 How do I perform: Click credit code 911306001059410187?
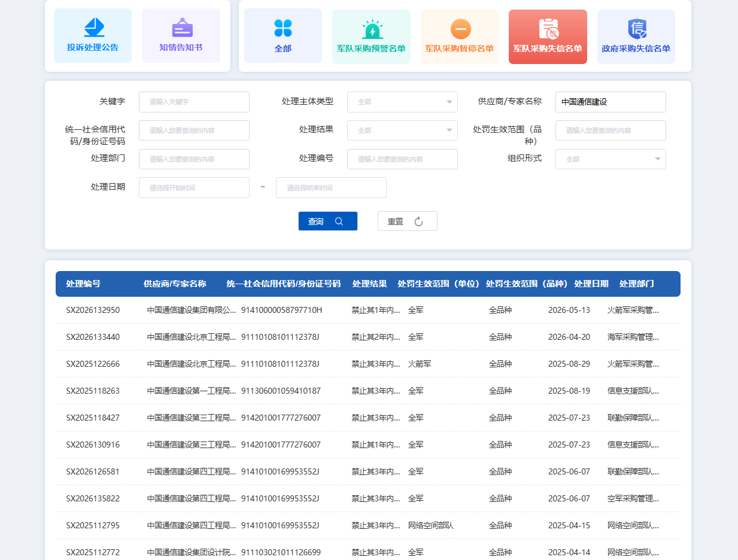coord(281,391)
